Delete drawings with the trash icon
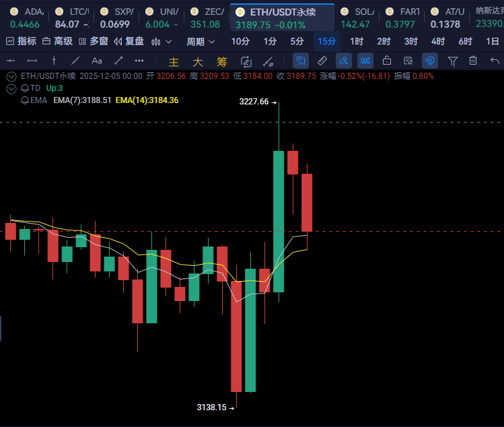 473,61
